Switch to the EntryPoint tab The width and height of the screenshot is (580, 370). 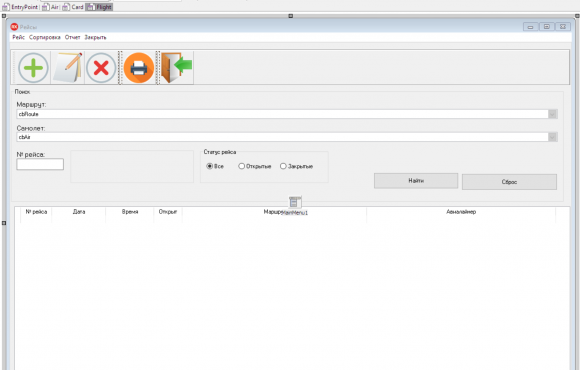[x=20, y=7]
